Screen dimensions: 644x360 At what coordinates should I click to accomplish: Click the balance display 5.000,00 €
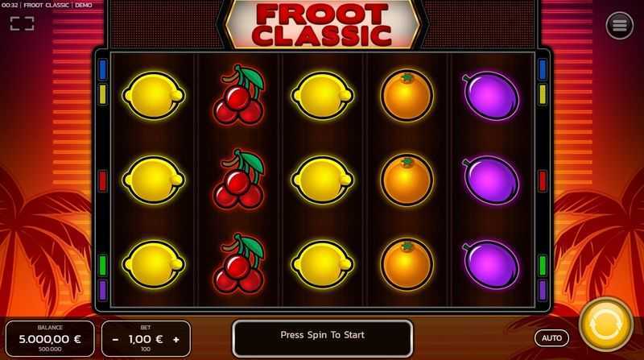(x=50, y=339)
